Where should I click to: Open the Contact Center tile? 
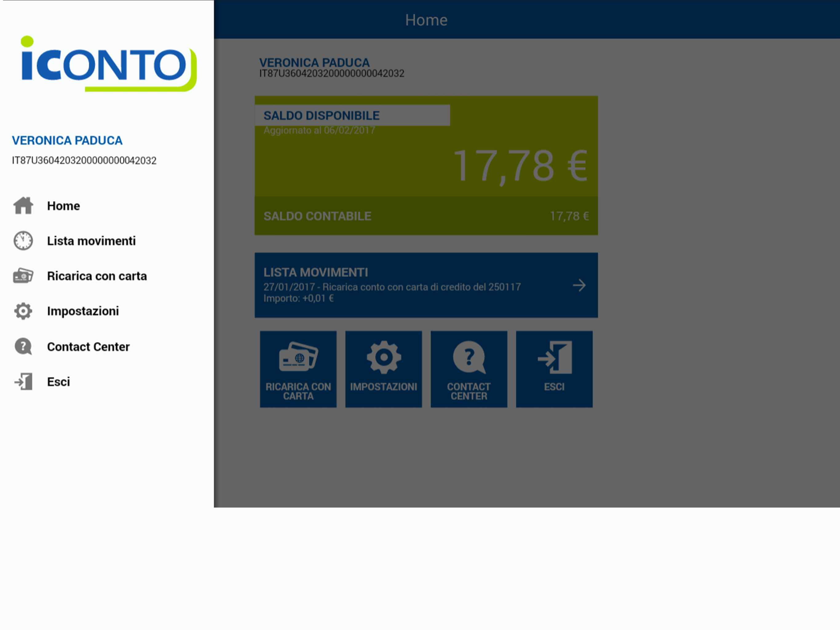click(x=469, y=369)
